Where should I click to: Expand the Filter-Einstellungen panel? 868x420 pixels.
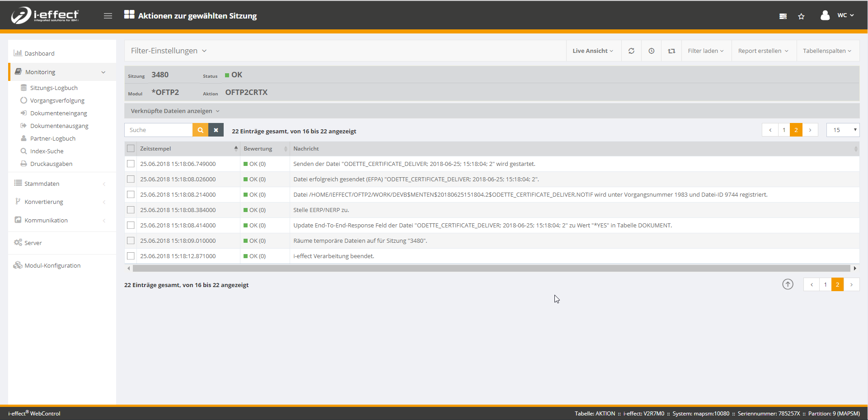click(169, 51)
